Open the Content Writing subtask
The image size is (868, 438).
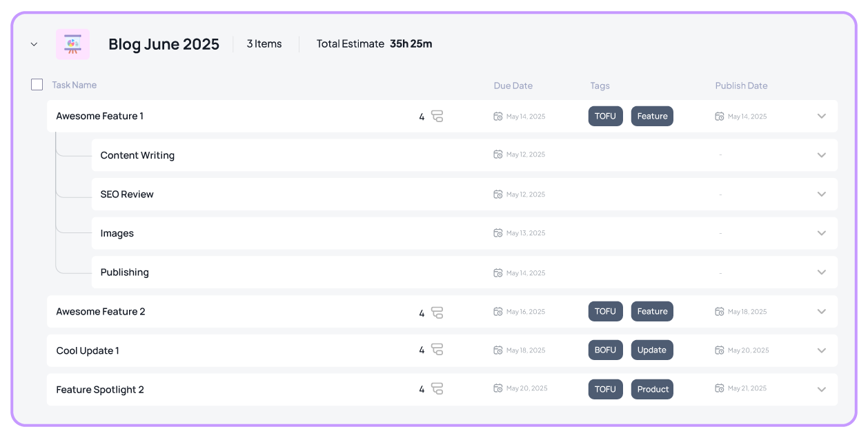pos(137,155)
